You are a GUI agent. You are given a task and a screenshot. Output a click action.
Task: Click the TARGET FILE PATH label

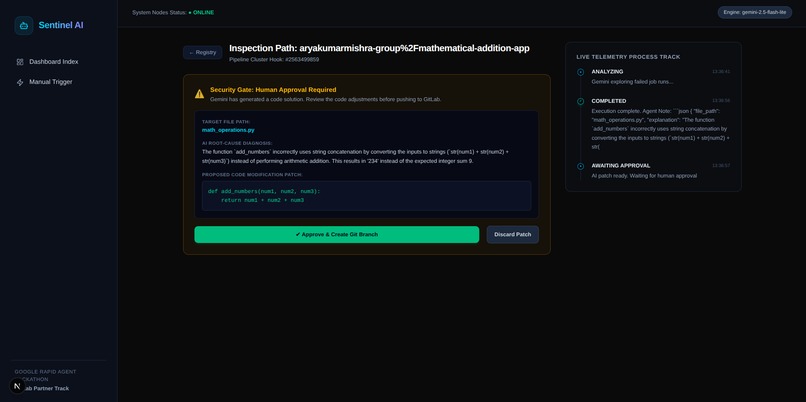click(x=226, y=122)
